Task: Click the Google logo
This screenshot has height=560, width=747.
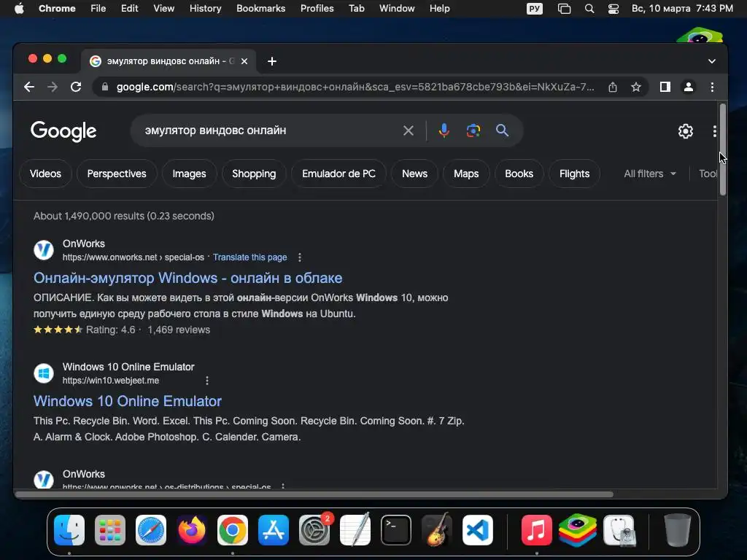Action: (x=63, y=131)
